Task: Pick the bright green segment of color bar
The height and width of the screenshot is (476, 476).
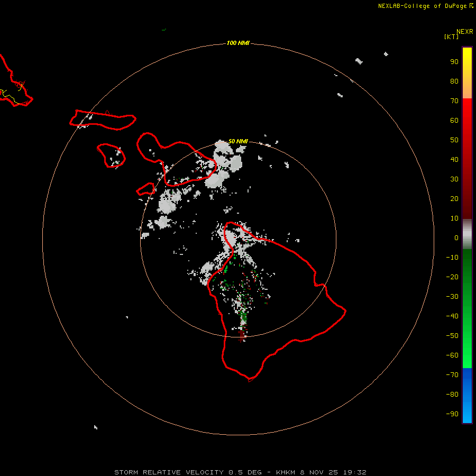Action: tap(467, 309)
